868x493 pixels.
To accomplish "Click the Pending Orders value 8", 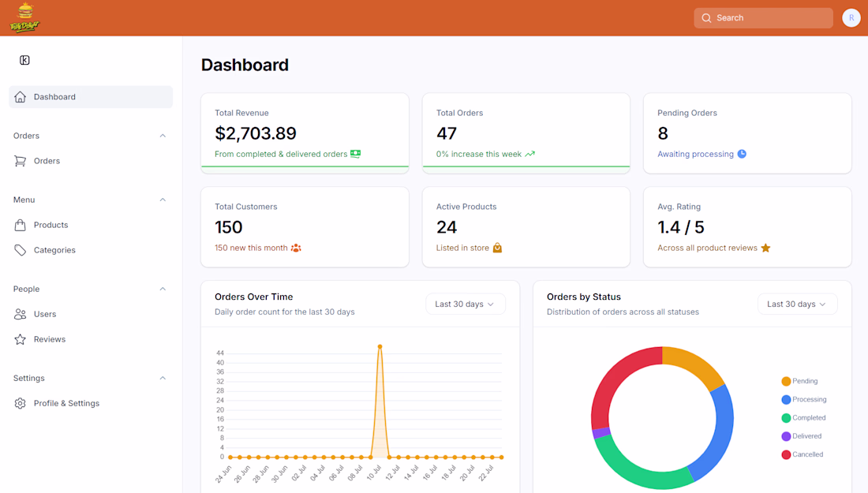I will pyautogui.click(x=663, y=133).
